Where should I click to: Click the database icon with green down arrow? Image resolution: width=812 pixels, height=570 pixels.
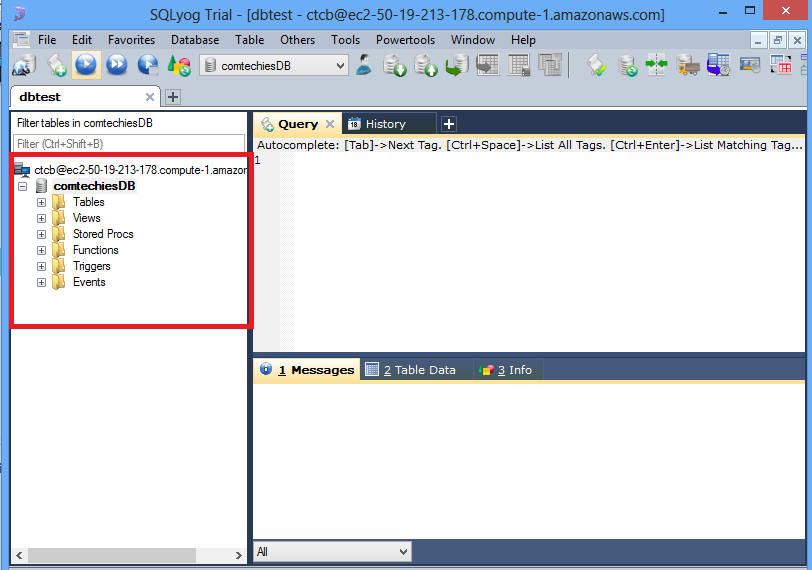coord(395,66)
